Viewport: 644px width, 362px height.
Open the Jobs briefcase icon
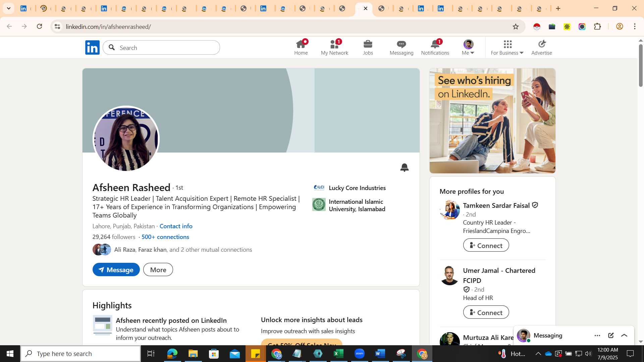tap(368, 47)
